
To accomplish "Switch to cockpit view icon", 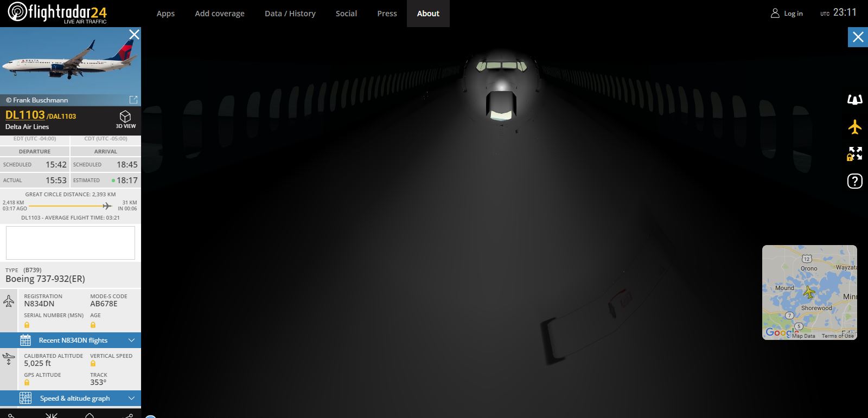I will click(855, 100).
